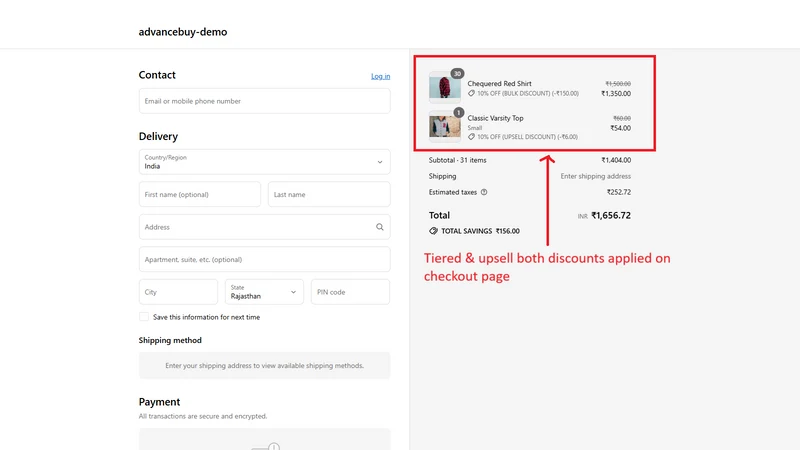Click the Chequered Red Shirt product thumbnail

point(444,87)
